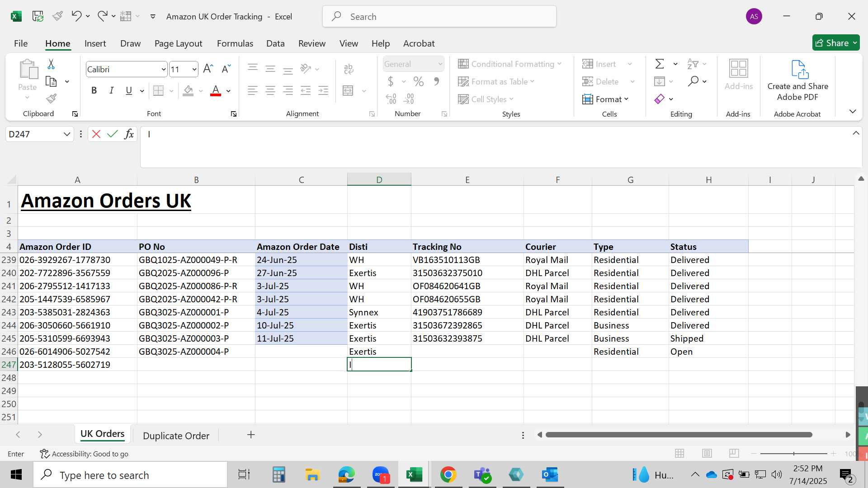This screenshot has height=488, width=868.
Task: Click the zoom slider in status bar
Action: [794, 453]
